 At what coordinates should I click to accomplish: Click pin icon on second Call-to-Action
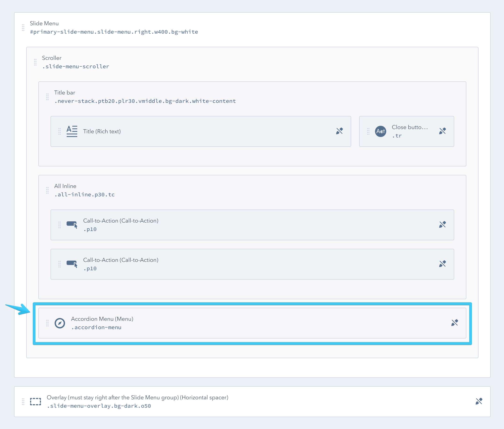pyautogui.click(x=443, y=264)
